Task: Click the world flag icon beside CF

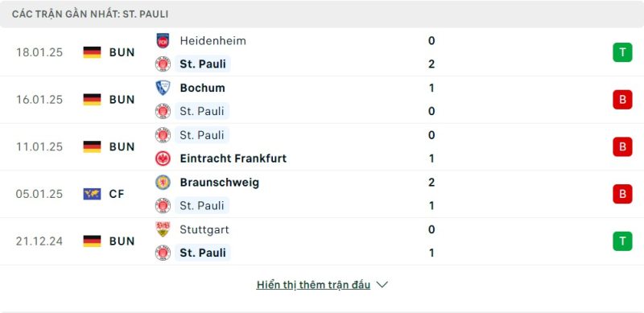Action: coord(92,194)
